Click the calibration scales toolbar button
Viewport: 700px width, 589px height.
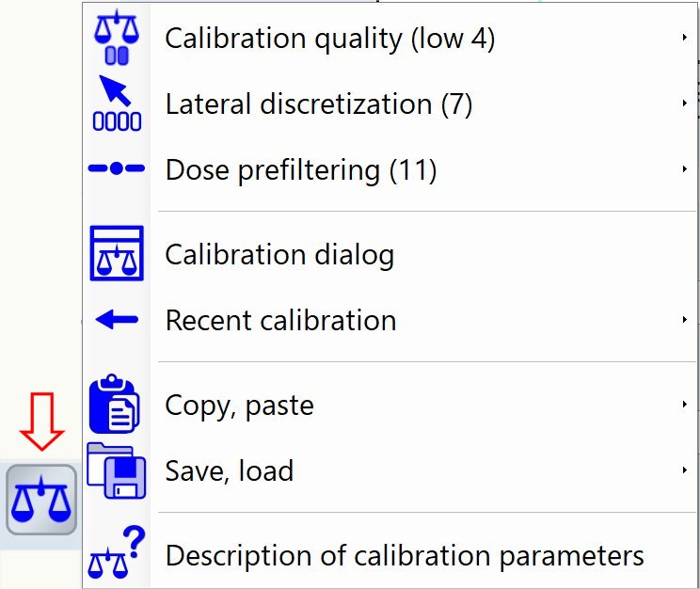[41, 501]
